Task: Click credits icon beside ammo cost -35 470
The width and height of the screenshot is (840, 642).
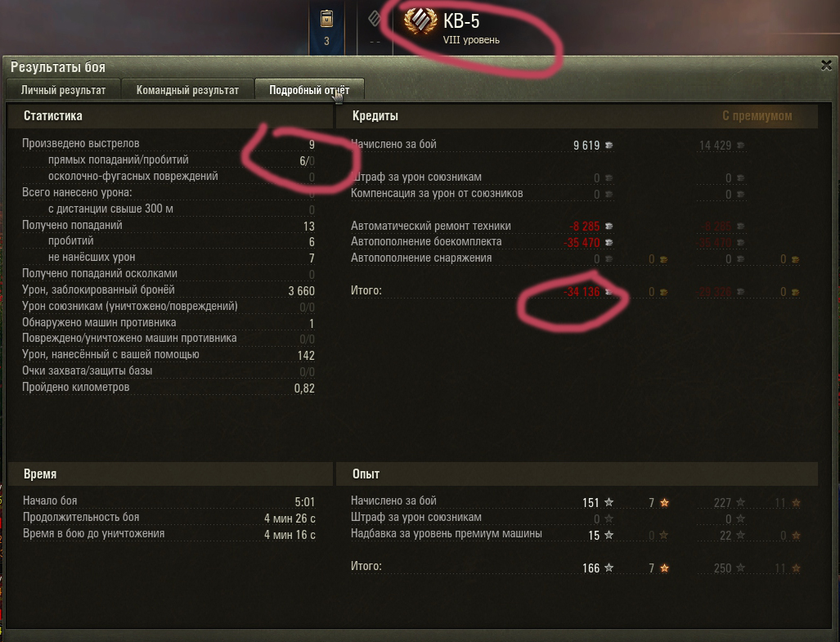Action: [x=609, y=243]
